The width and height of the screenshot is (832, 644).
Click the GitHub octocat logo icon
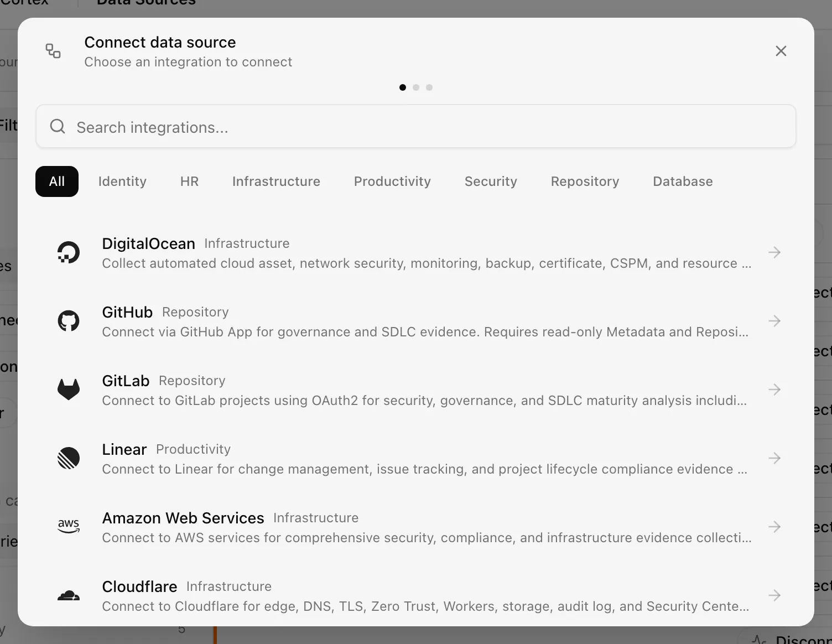coord(69,321)
